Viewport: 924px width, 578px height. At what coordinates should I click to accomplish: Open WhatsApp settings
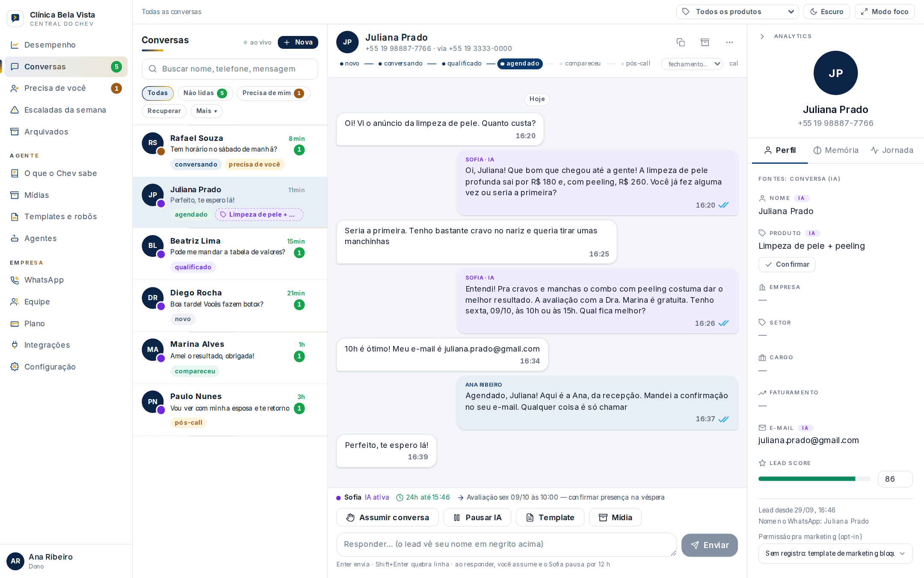(66, 280)
